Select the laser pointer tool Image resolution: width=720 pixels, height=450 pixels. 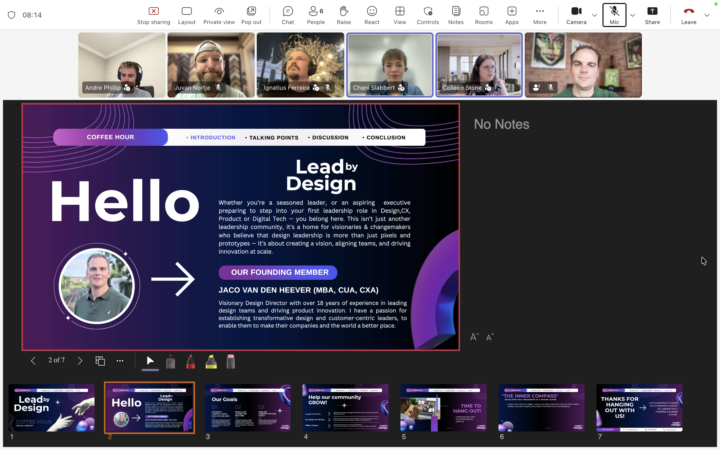pos(170,362)
